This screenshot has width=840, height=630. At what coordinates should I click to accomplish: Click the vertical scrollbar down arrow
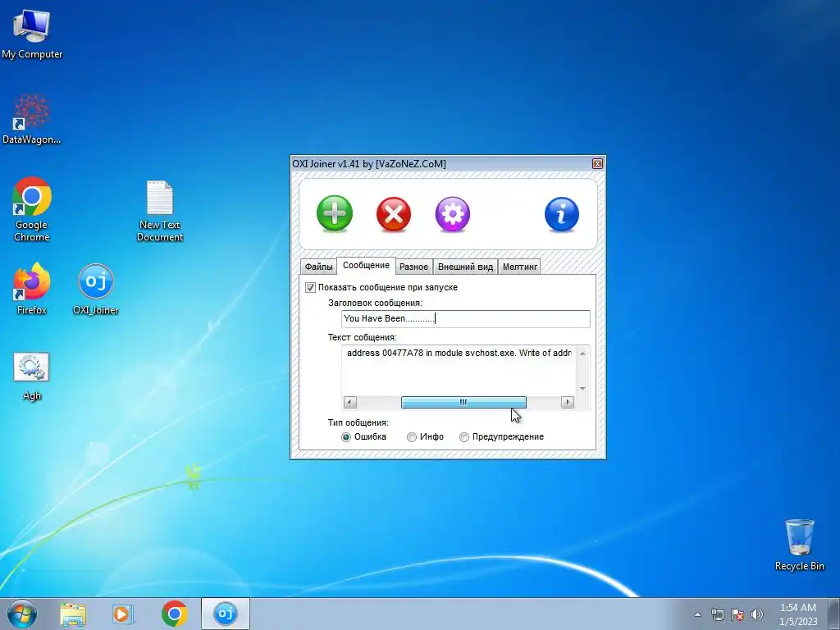point(583,388)
